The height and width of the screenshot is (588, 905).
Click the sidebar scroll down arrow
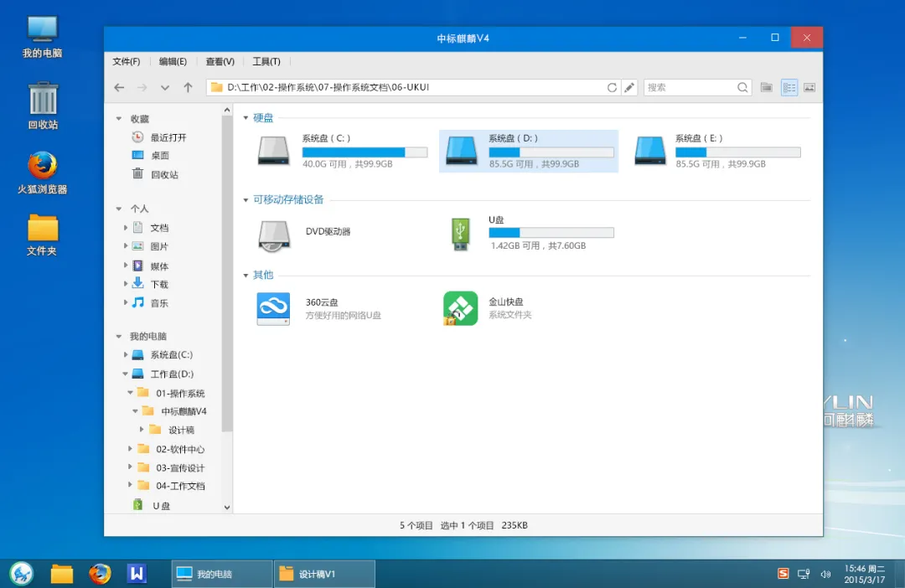point(227,508)
